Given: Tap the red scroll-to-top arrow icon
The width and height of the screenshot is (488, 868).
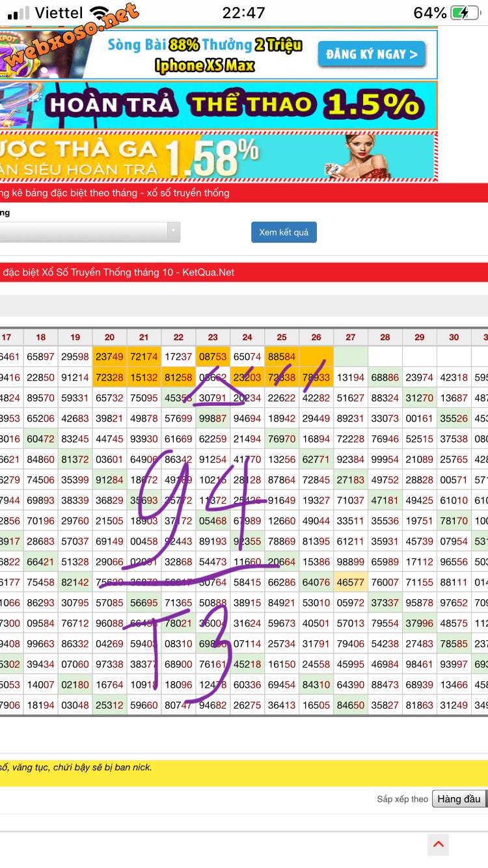Looking at the screenshot, I should (438, 845).
